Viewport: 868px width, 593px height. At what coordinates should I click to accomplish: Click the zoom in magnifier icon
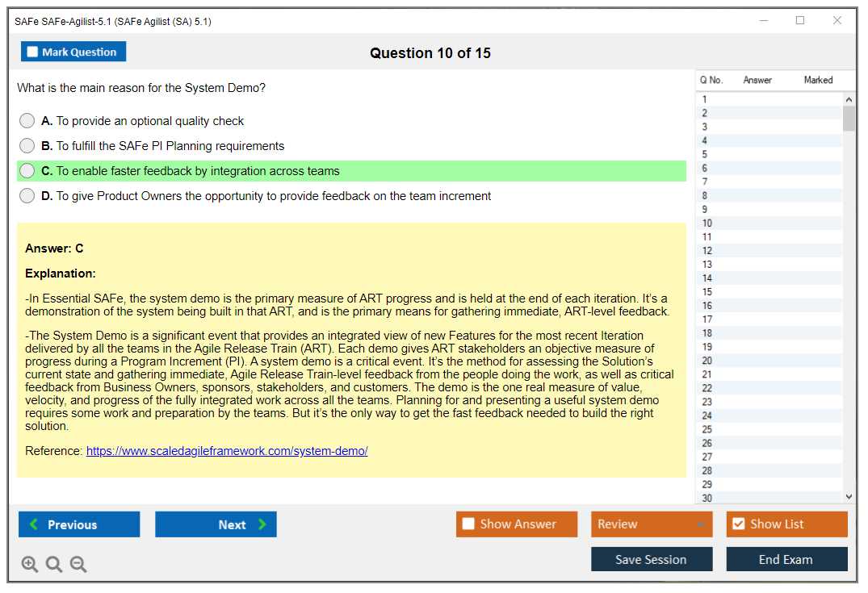point(29,564)
